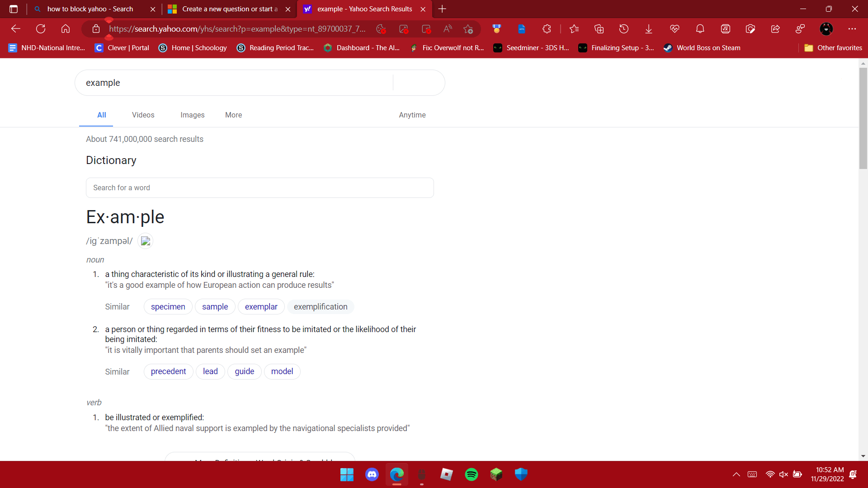The image size is (868, 488).
Task: Open browser History icon
Action: click(x=624, y=29)
